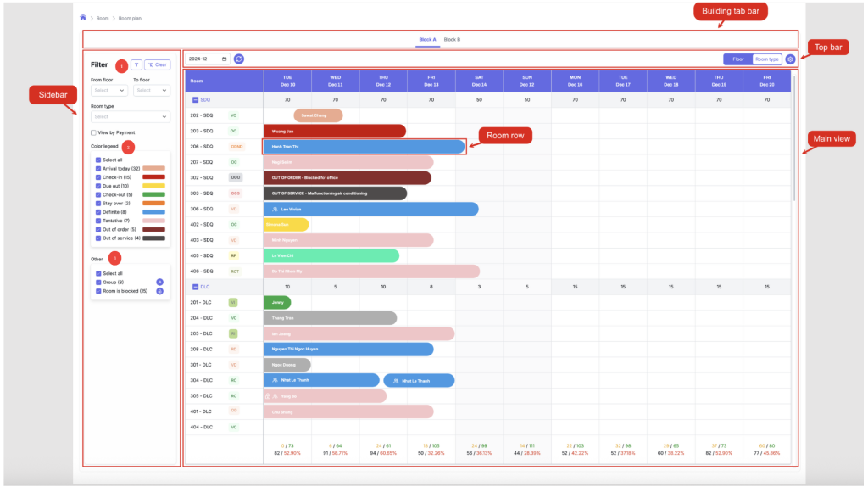Click the home icon in breadcrumb
868x487 pixels.
[83, 17]
